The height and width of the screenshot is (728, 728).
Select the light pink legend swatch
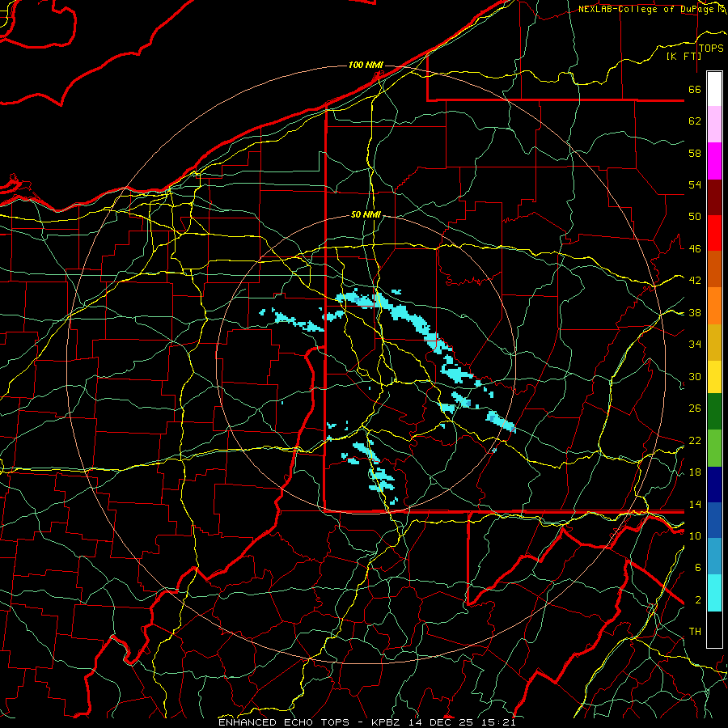[x=714, y=124]
